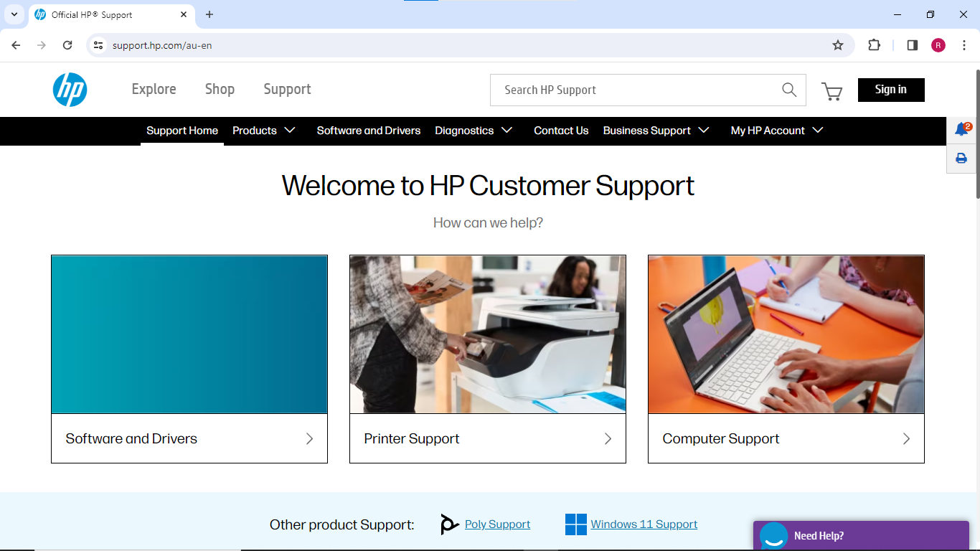Bookmark this page with the star icon
980x551 pixels.
point(837,45)
